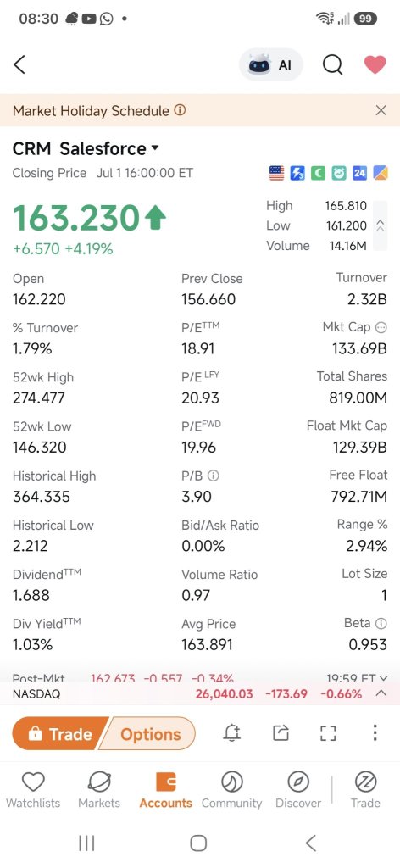The width and height of the screenshot is (400, 868).
Task: Open the Community tab
Action: [x=232, y=791]
